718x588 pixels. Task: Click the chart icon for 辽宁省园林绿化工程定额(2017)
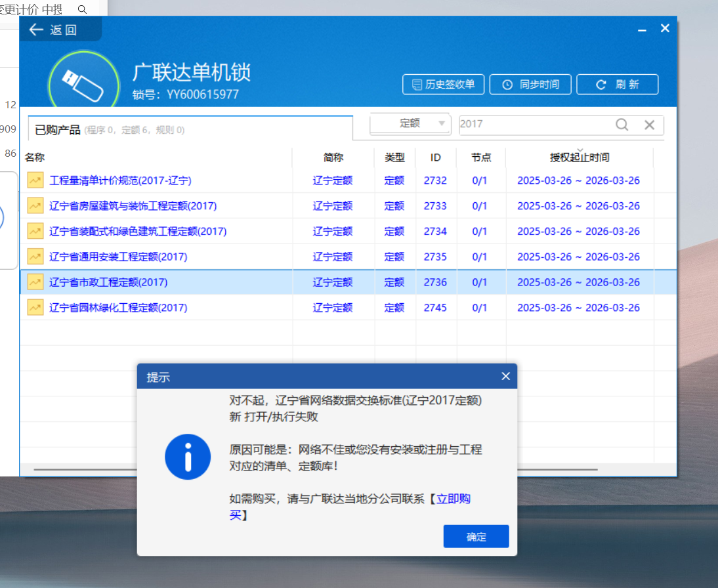pyautogui.click(x=35, y=307)
